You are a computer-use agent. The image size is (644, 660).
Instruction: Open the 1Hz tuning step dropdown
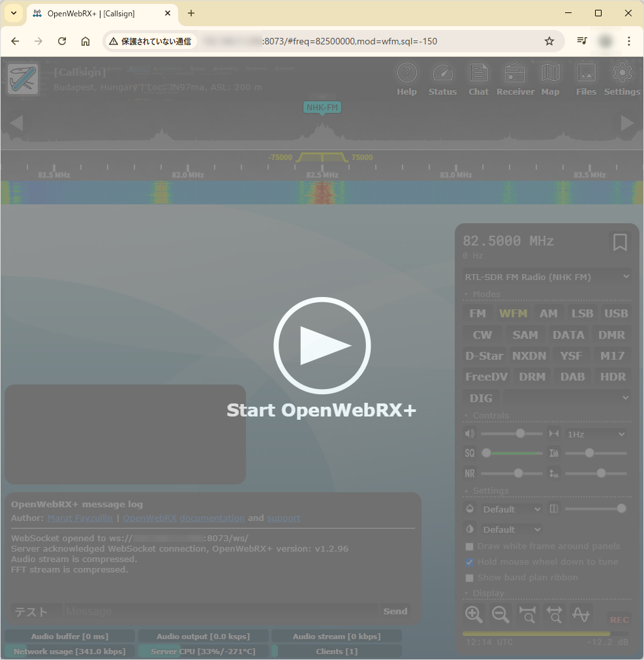(597, 433)
